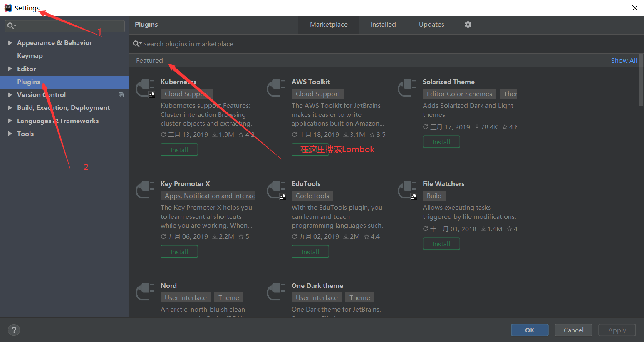The width and height of the screenshot is (644, 342).
Task: Click the Editor Color Schemes tag
Action: (x=459, y=94)
